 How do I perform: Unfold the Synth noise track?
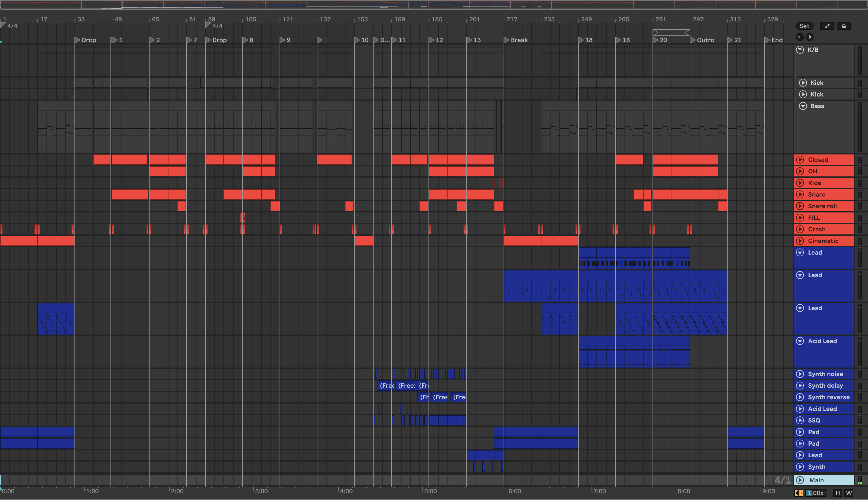click(x=800, y=374)
